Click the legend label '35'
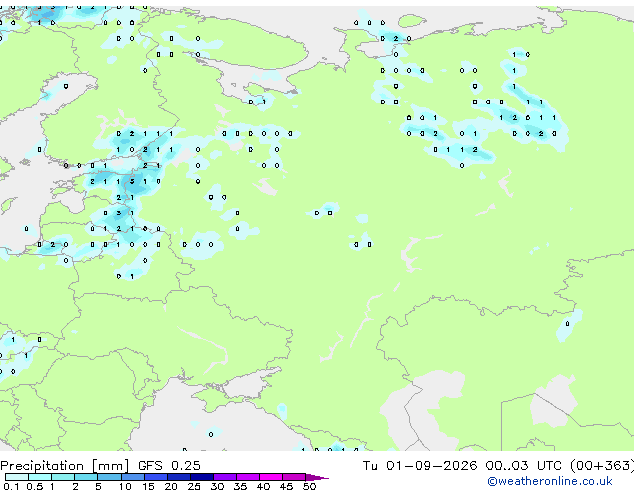634x490 pixels. tap(240, 486)
